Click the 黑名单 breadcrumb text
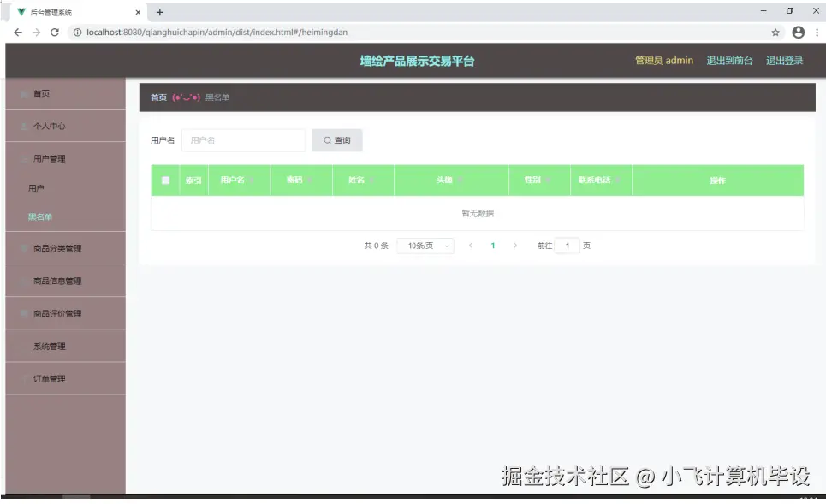Viewport: 826px width, 504px height. click(217, 98)
